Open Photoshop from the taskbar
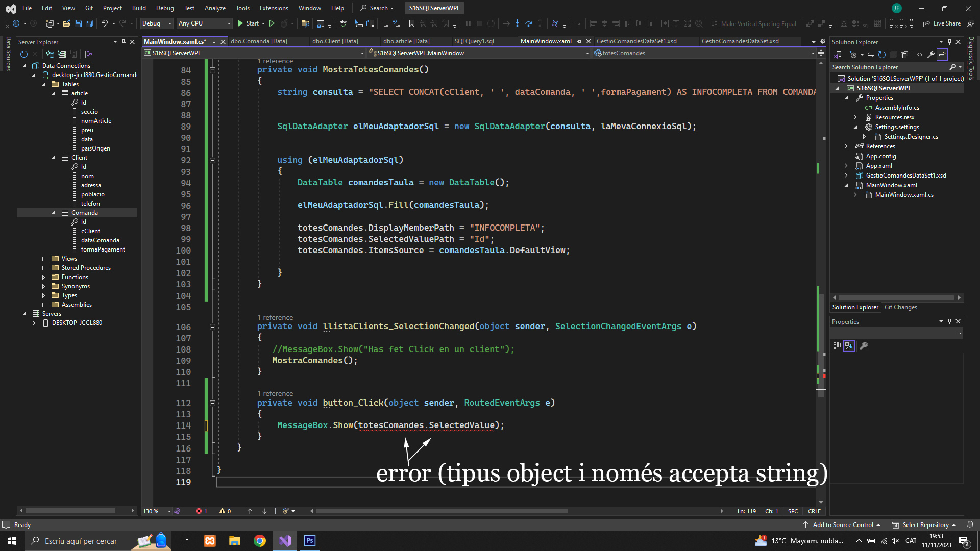The width and height of the screenshot is (980, 551). click(x=309, y=541)
